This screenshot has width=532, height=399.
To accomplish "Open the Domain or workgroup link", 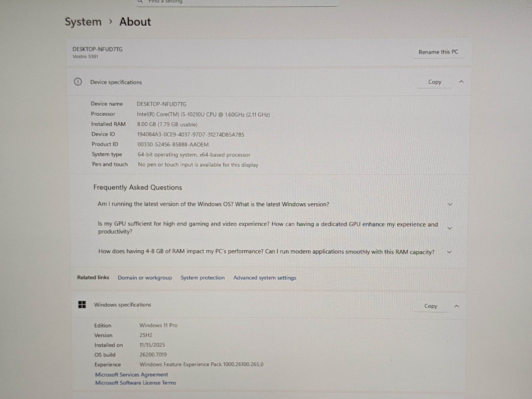I will [x=145, y=278].
